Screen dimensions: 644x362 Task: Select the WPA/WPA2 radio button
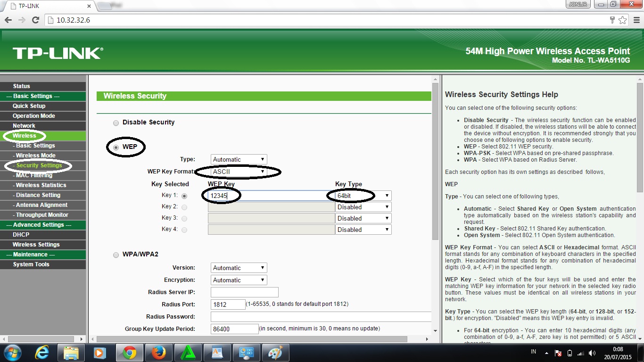pos(116,255)
